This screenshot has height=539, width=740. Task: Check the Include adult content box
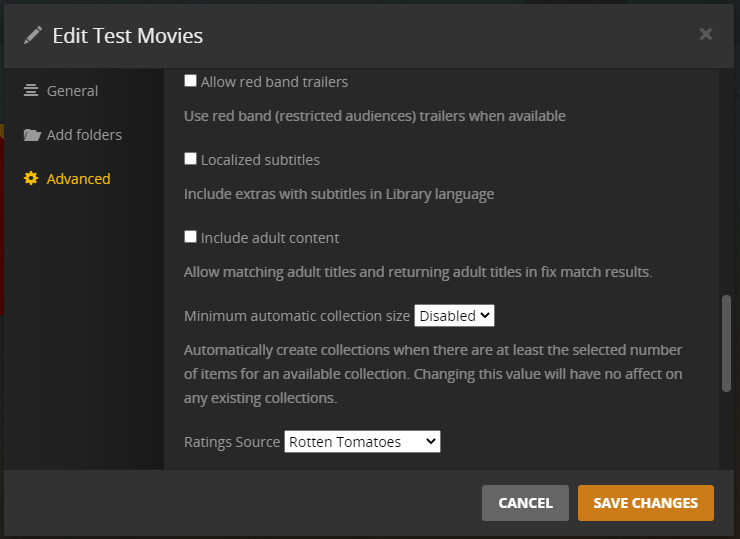coord(191,237)
